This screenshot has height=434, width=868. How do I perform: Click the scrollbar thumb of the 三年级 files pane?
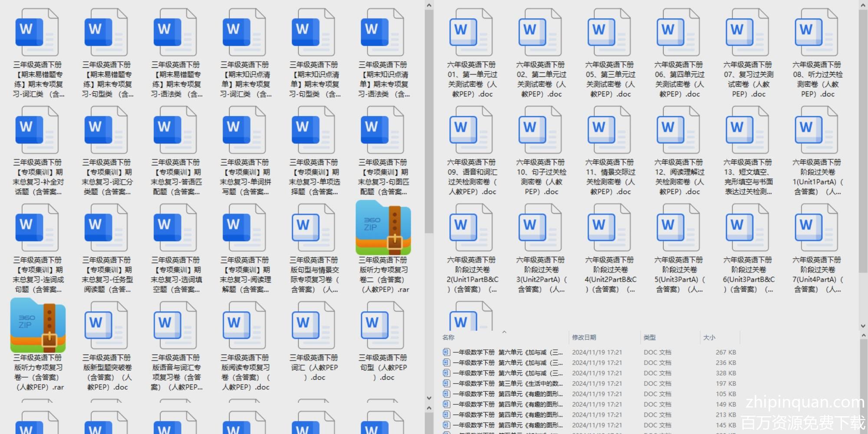(x=429, y=122)
